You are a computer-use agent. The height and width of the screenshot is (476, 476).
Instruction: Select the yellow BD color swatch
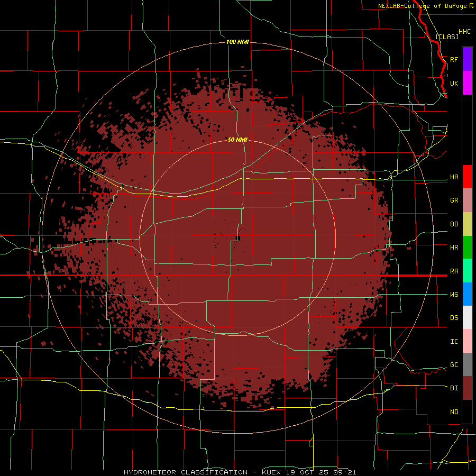click(467, 224)
